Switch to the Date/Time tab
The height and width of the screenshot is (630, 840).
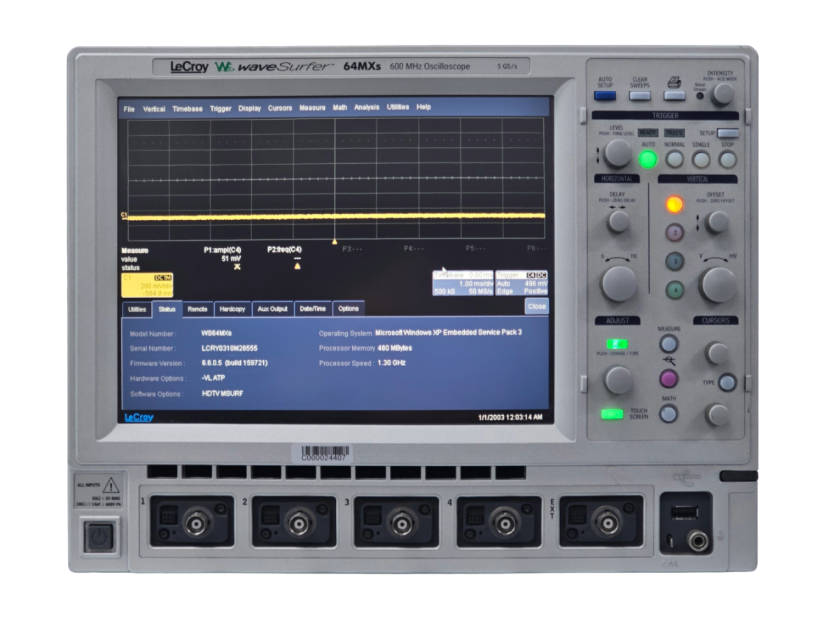[312, 309]
